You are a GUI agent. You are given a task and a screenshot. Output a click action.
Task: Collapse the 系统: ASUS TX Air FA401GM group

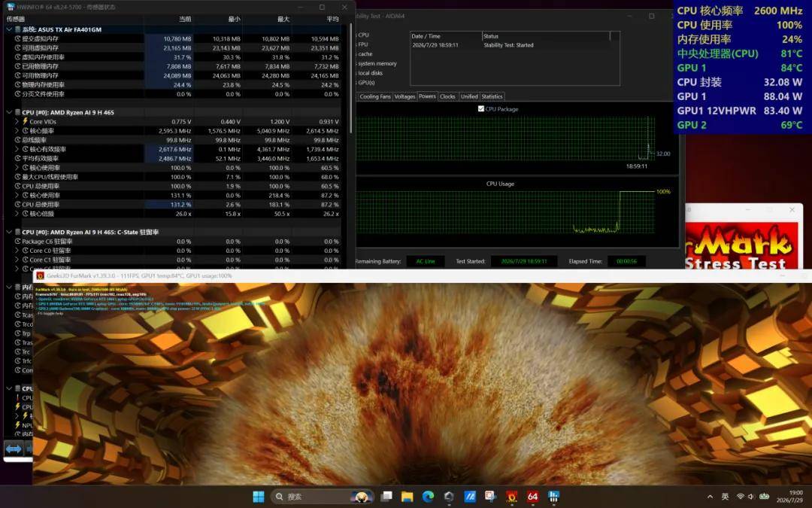click(x=9, y=29)
